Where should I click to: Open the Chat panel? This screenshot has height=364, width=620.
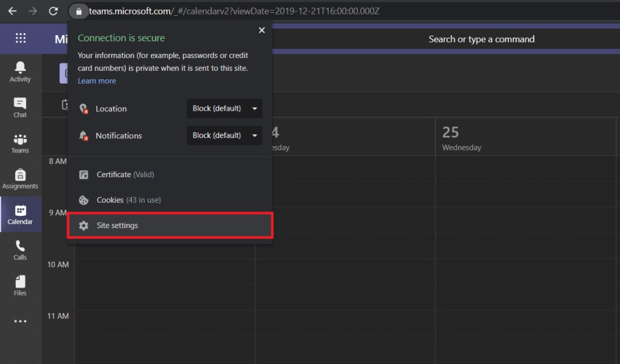(20, 106)
